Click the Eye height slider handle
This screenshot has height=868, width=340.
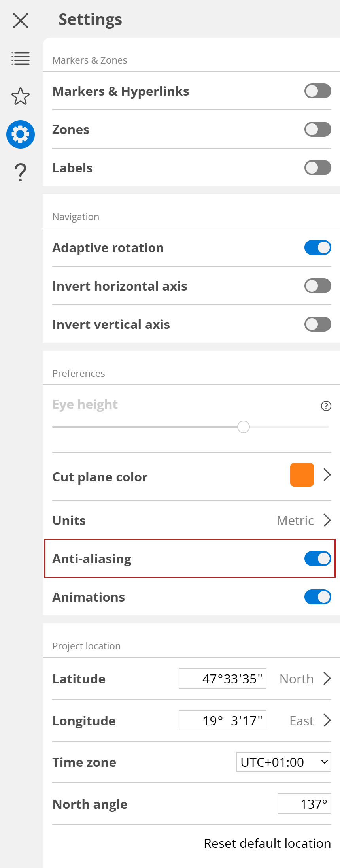pos(244,427)
